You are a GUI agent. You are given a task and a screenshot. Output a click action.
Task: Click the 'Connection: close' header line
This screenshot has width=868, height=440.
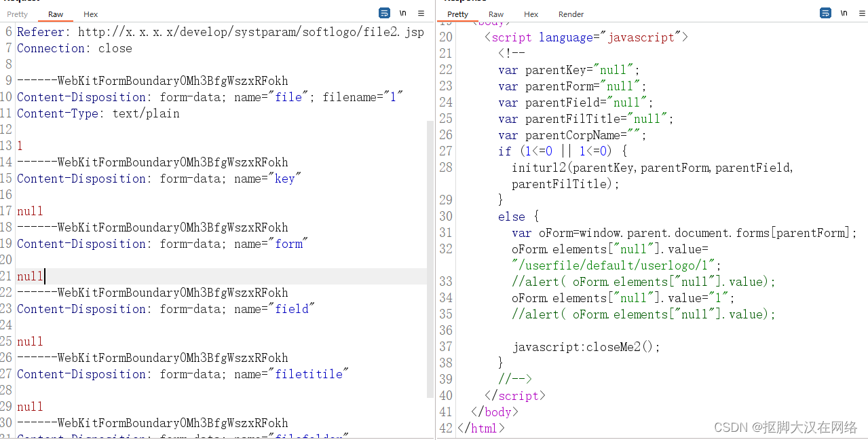point(75,48)
